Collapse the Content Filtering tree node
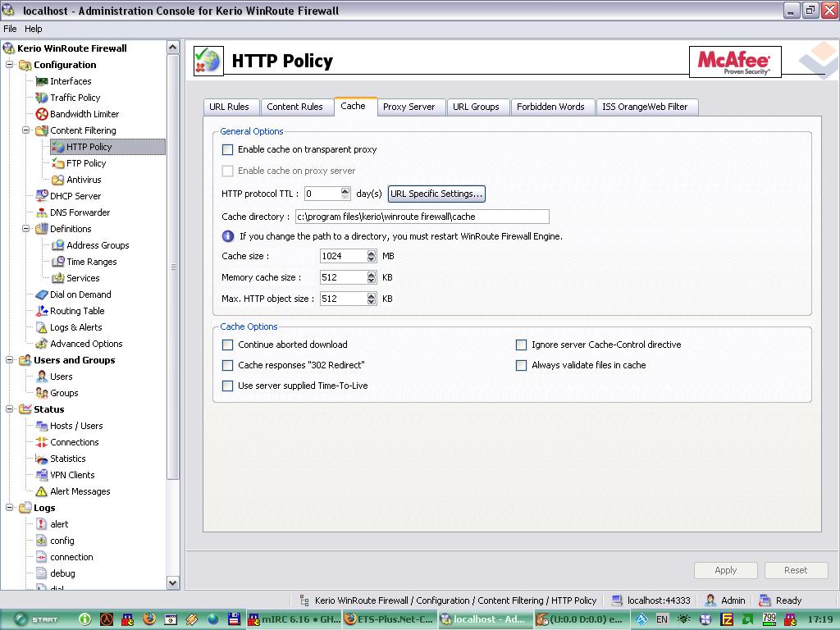The image size is (840, 630). pyautogui.click(x=26, y=130)
